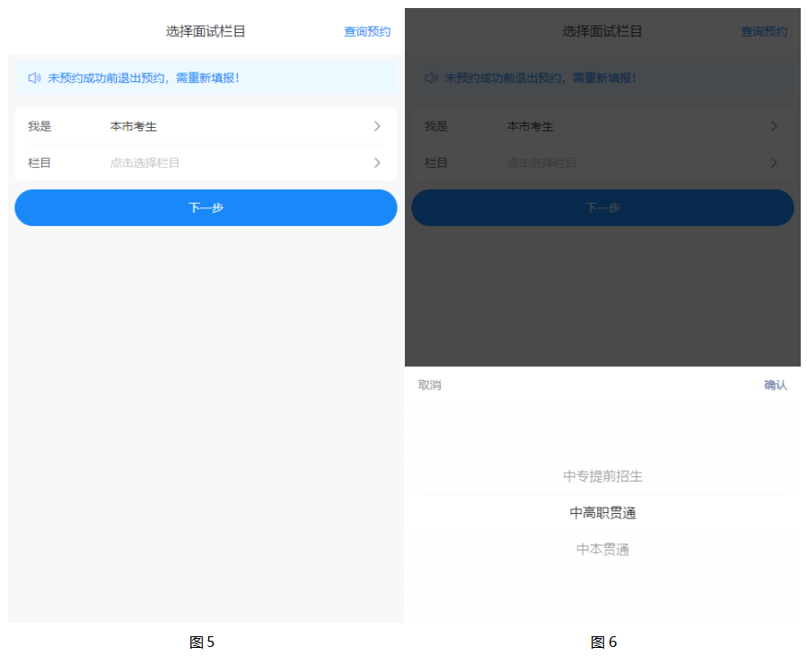Click the 图6 caption label
807x672 pixels.
603,643
